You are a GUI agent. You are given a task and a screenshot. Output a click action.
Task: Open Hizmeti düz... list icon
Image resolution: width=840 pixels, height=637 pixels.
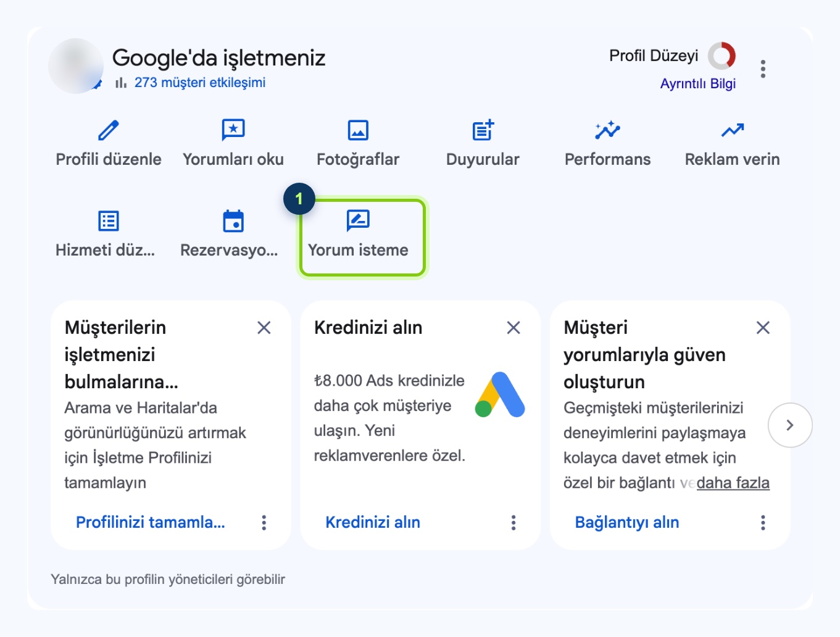point(109,221)
